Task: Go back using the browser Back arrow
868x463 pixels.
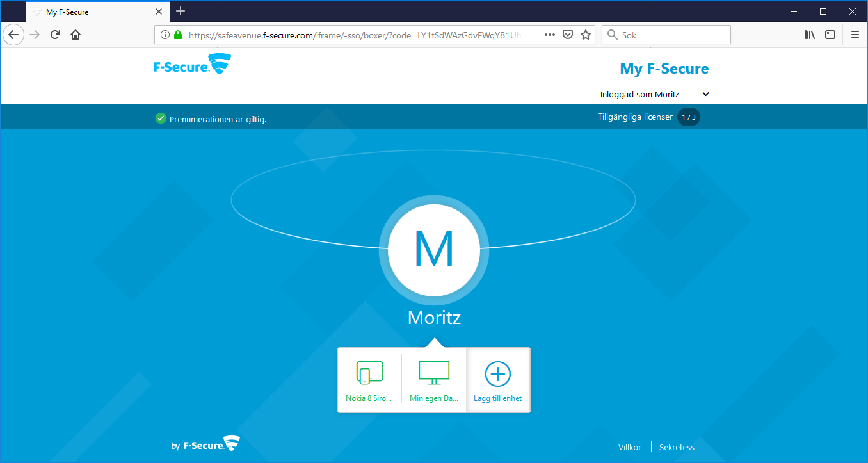Action: [13, 35]
